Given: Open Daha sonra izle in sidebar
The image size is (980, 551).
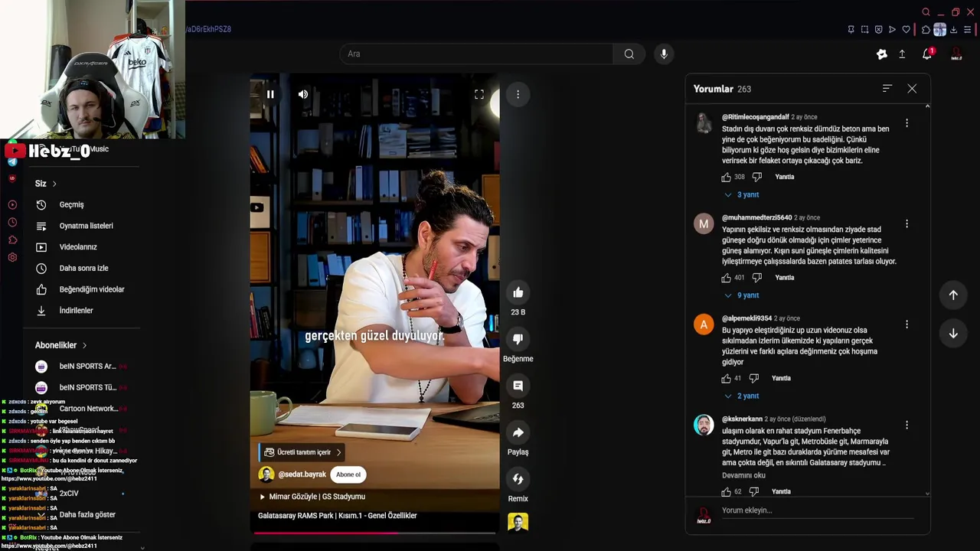Looking at the screenshot, I should click(83, 269).
